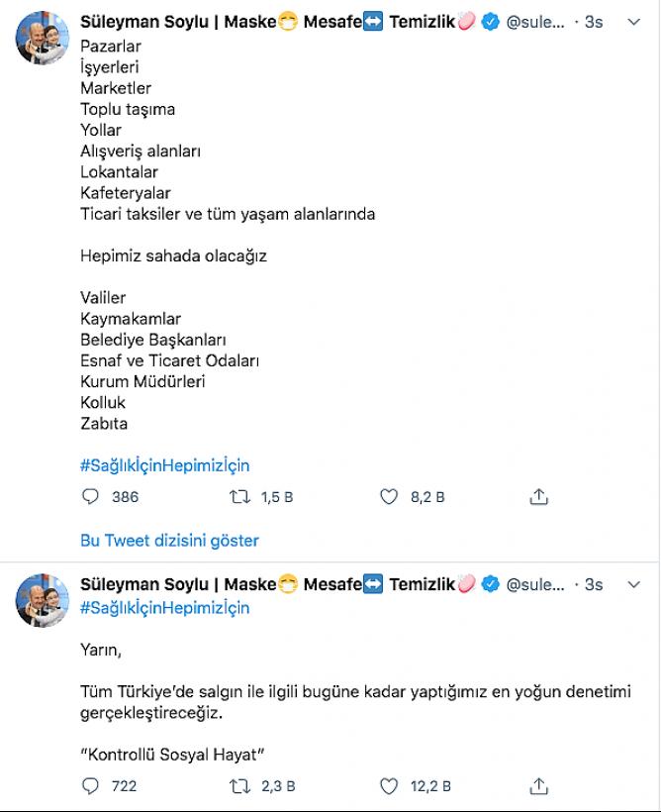Open hashtag #SağlıkİçinHepimizİçin in first tweet
Image resolution: width=661 pixels, height=812 pixels.
coord(164,465)
